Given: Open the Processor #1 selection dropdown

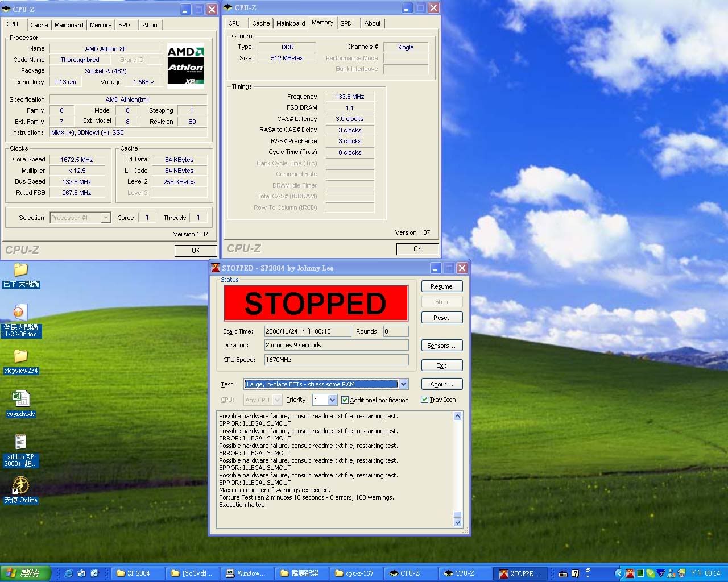Looking at the screenshot, I should [x=105, y=218].
